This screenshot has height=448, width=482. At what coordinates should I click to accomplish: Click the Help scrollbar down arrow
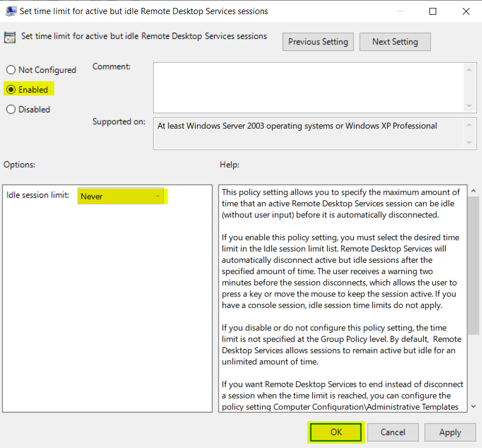tap(473, 406)
